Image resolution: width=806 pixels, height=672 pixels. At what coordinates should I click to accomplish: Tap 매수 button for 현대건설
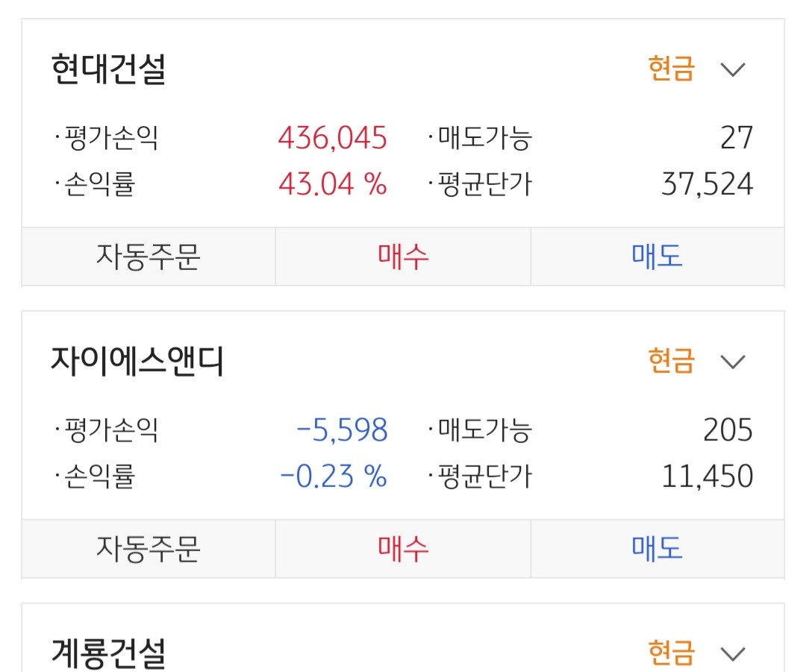click(403, 257)
